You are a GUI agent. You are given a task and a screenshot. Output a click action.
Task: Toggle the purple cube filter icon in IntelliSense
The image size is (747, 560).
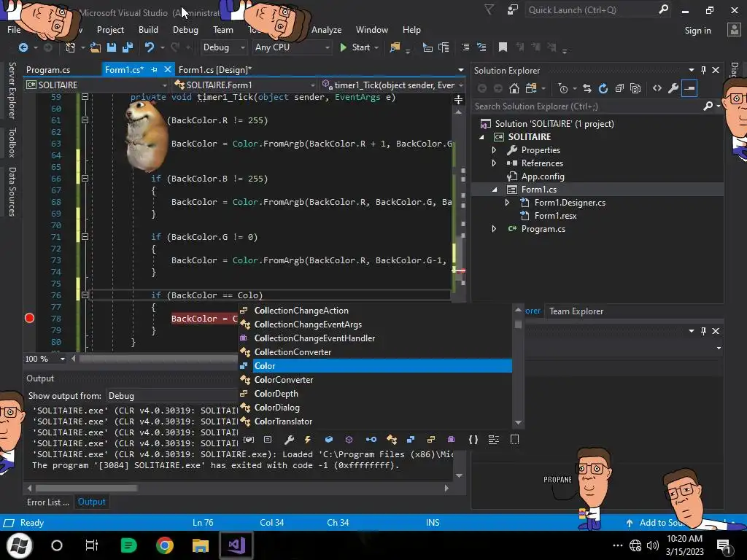click(x=349, y=440)
